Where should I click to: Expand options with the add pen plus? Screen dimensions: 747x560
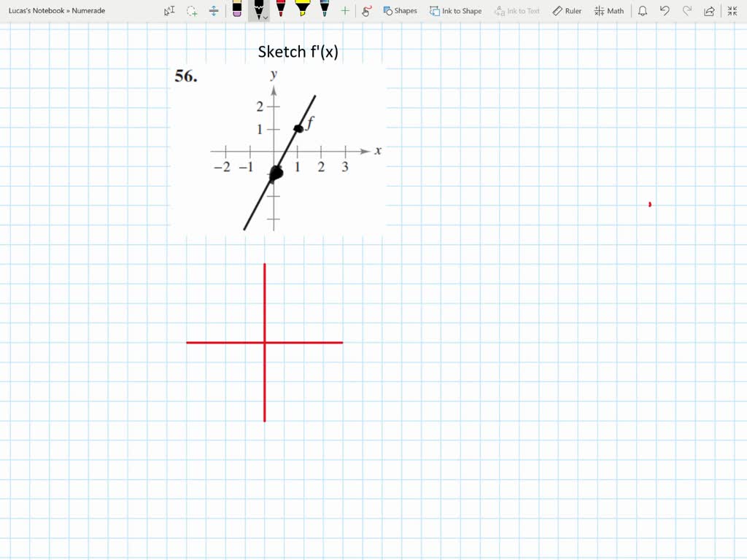(344, 10)
